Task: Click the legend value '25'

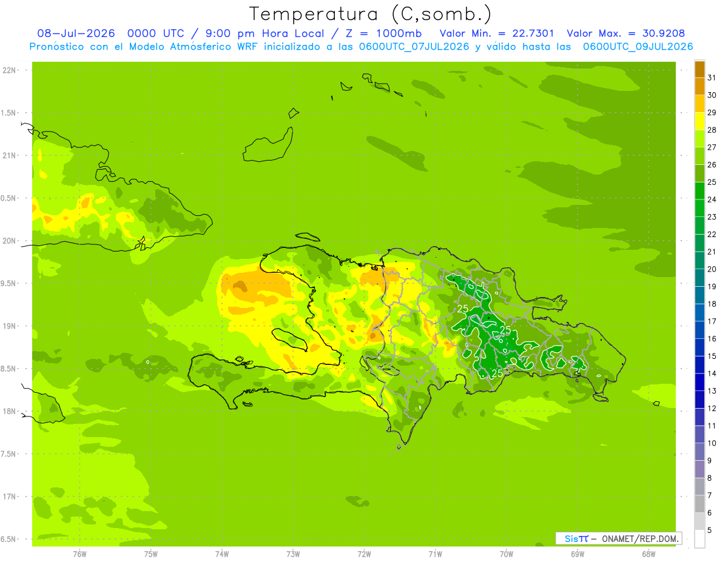Action: (712, 182)
